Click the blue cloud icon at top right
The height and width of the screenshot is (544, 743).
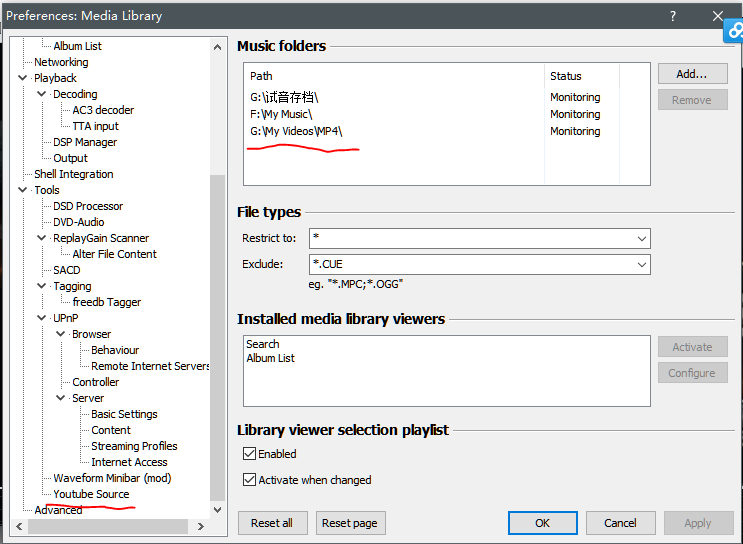[734, 31]
